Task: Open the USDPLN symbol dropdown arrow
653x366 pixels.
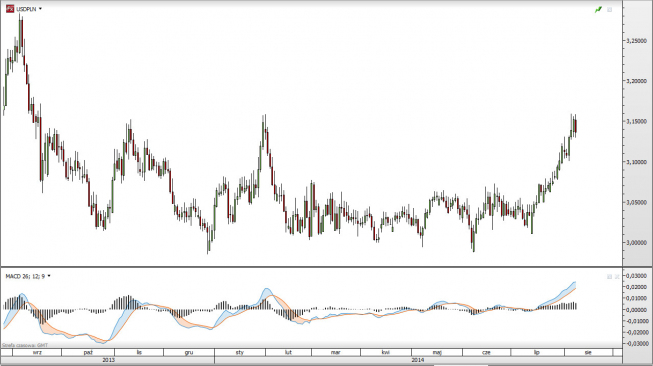Action: click(40, 9)
